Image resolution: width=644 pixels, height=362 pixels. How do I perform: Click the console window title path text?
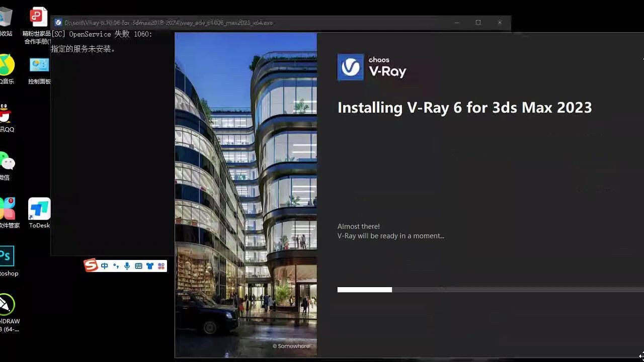[x=169, y=23]
